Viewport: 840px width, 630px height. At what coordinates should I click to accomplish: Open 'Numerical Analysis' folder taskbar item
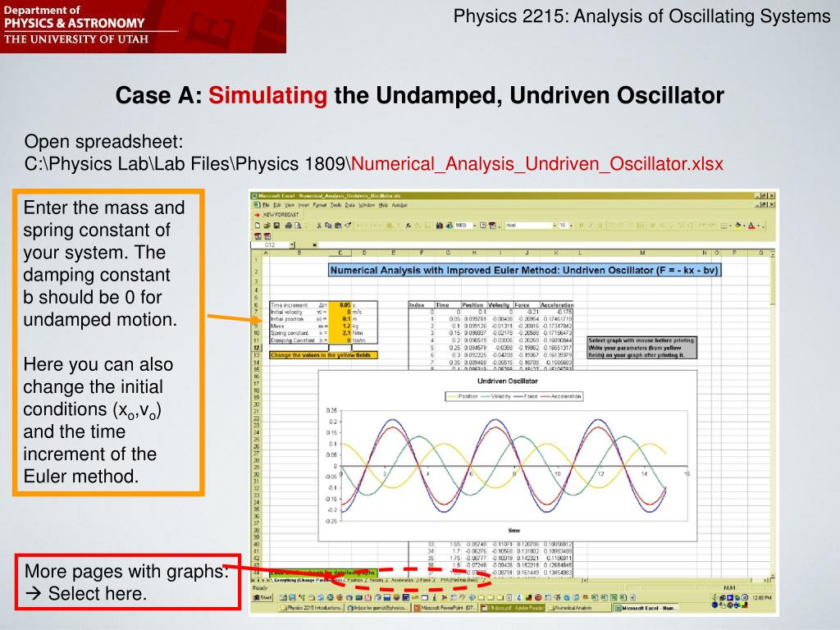pos(579,608)
